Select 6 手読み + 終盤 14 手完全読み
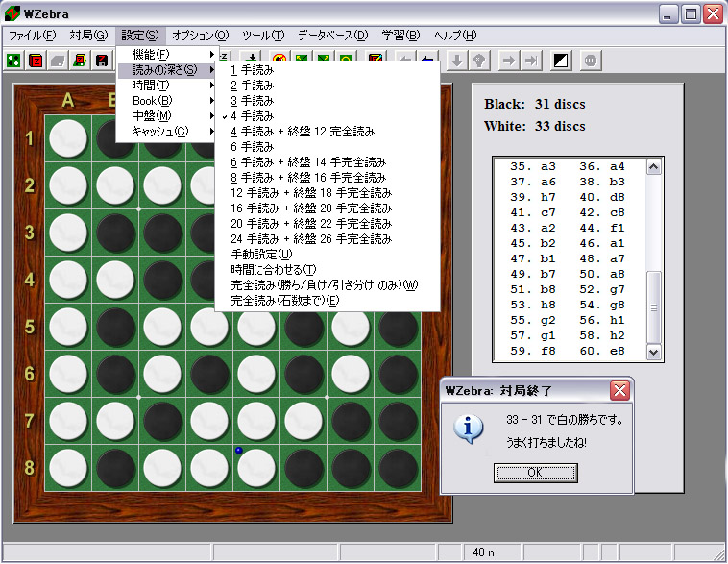The width and height of the screenshot is (728, 564). pyautogui.click(x=328, y=162)
